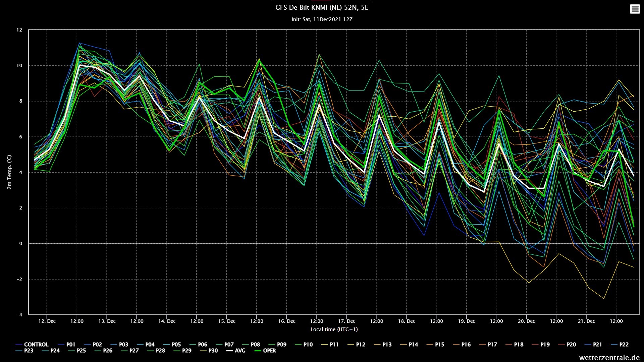Toggle P16 orange series legend item
The height and width of the screenshot is (362, 644).
[x=462, y=345]
